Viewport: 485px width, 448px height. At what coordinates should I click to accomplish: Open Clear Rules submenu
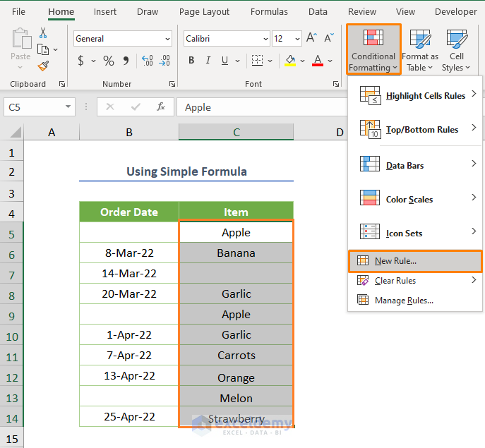(x=415, y=280)
